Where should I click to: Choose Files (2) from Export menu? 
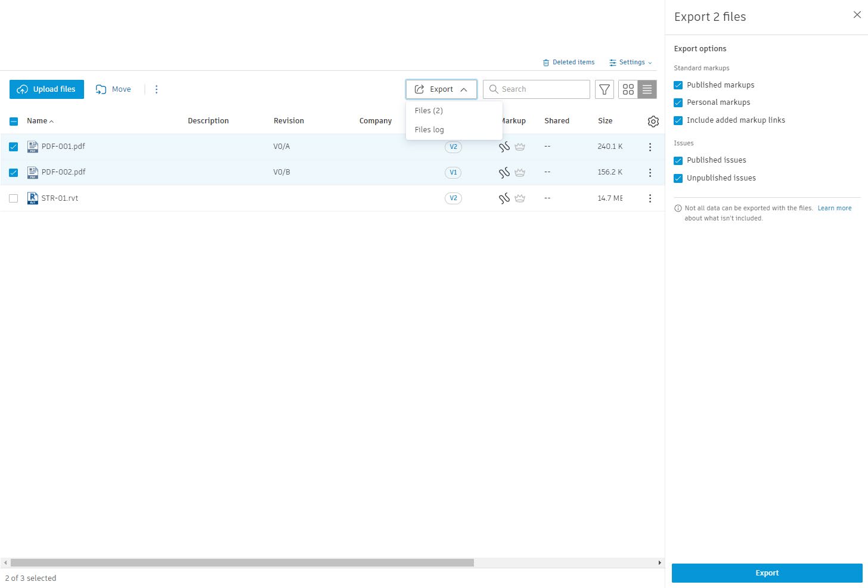pos(454,111)
